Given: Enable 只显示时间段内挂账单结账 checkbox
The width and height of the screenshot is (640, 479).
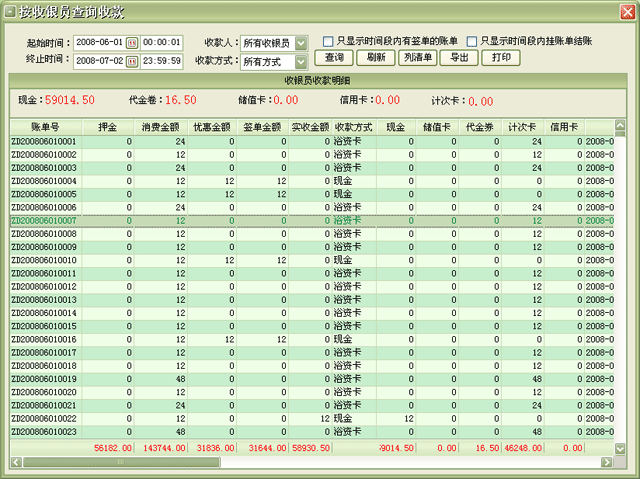Looking at the screenshot, I should point(472,41).
